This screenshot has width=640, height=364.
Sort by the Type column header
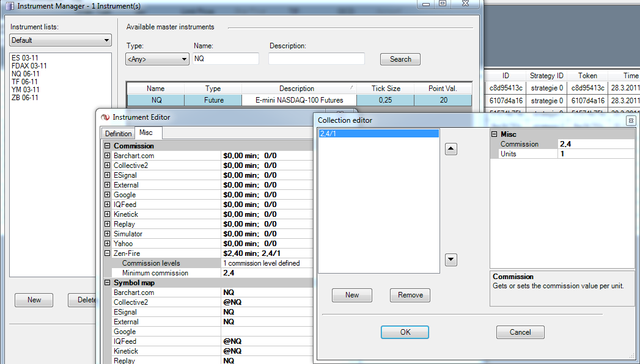[x=213, y=89]
